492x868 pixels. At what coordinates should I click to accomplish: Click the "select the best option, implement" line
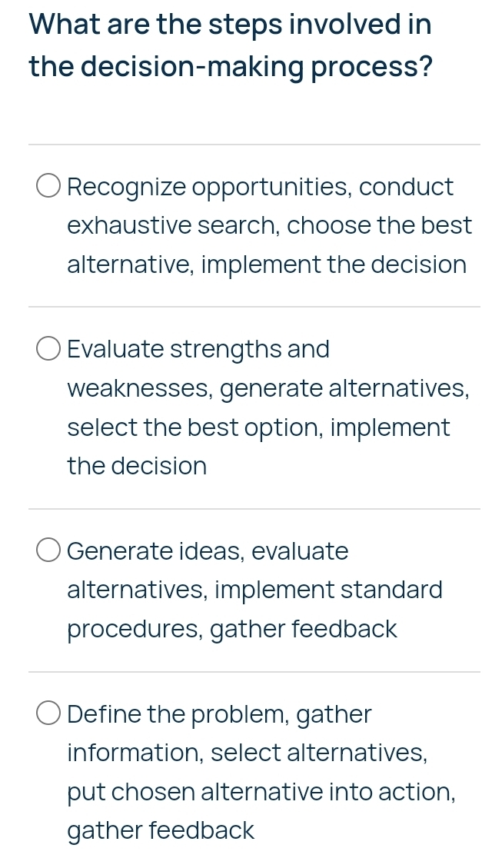click(258, 427)
